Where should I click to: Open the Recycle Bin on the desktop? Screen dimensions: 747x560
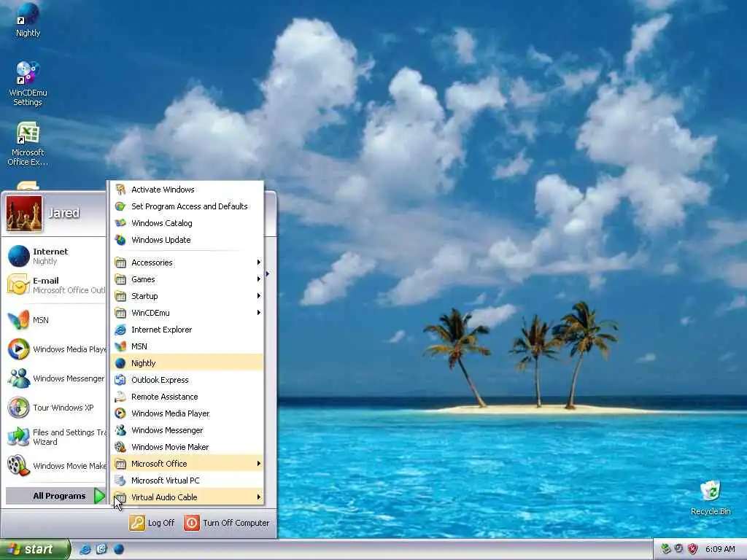pos(711,498)
